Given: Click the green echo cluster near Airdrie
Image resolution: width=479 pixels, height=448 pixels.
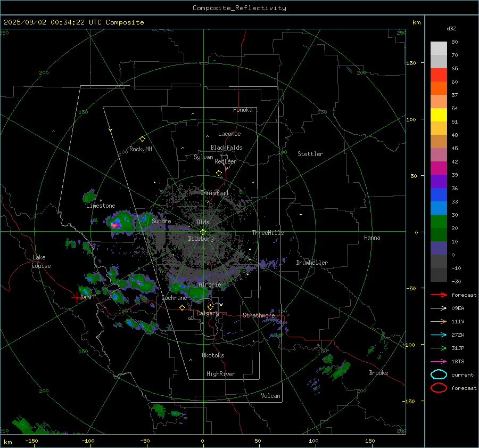Looking at the screenshot, I should 190,291.
